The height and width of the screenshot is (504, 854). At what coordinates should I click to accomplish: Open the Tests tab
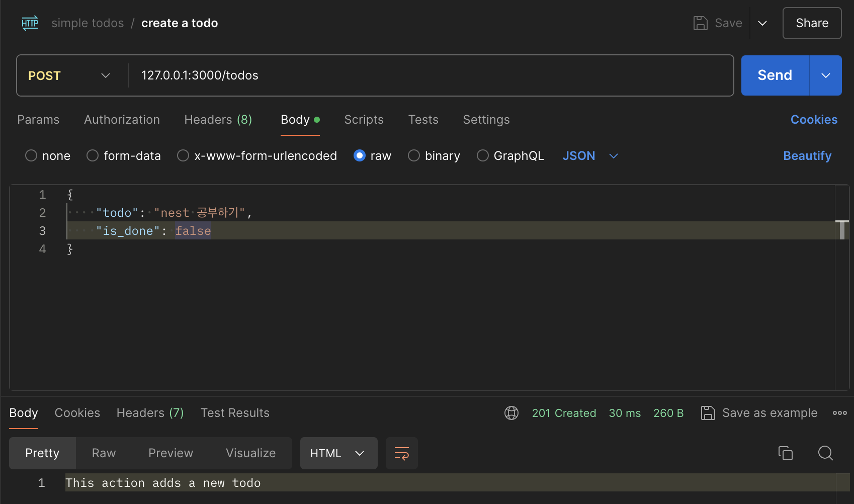click(x=423, y=120)
